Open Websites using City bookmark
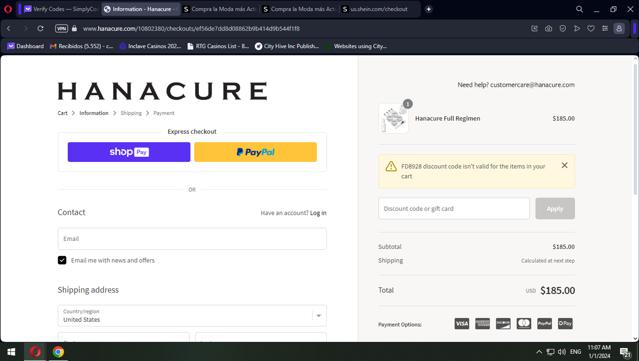Screen dimensions: 639x361 [x=356, y=46]
